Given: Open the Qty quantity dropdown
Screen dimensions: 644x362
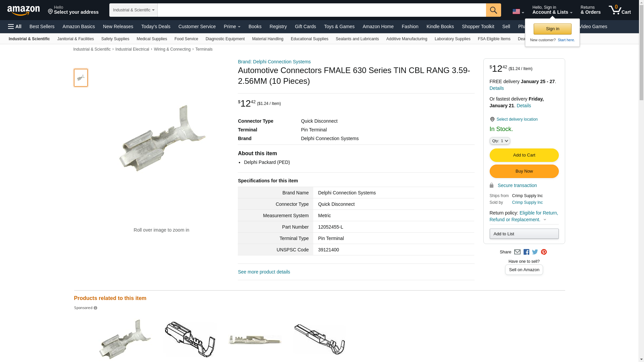Looking at the screenshot, I should point(500,141).
